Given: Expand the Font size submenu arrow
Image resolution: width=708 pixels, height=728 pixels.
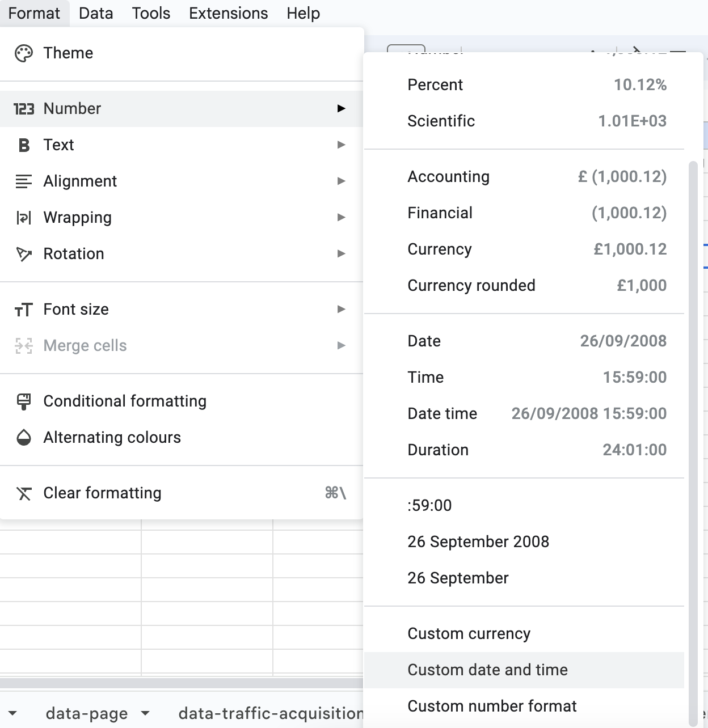Looking at the screenshot, I should (341, 310).
